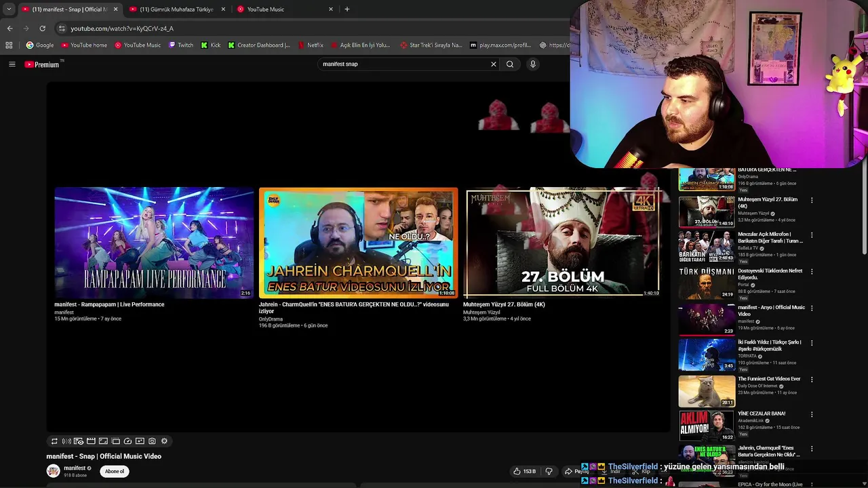Image resolution: width=868 pixels, height=488 pixels.
Task: Start voice search with the microphone
Action: 533,64
